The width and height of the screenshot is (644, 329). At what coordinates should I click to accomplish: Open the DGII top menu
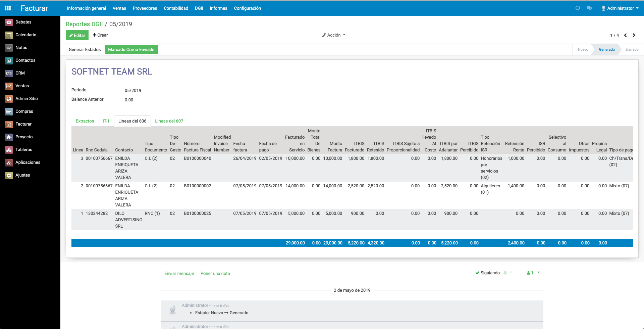pos(199,8)
